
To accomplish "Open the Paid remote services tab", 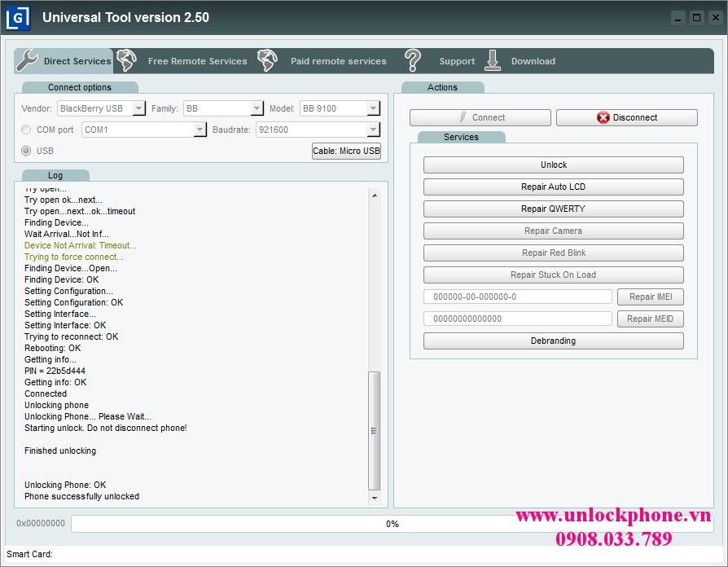I will point(338,61).
